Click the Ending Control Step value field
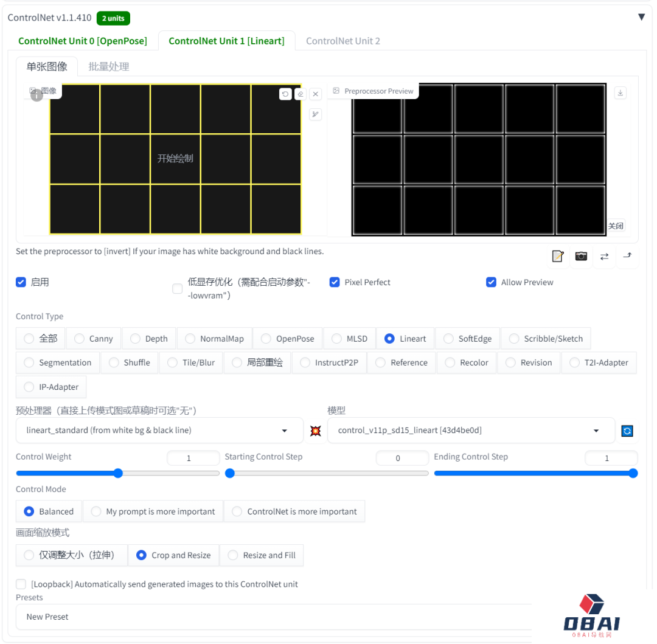The image size is (657, 644). click(611, 458)
